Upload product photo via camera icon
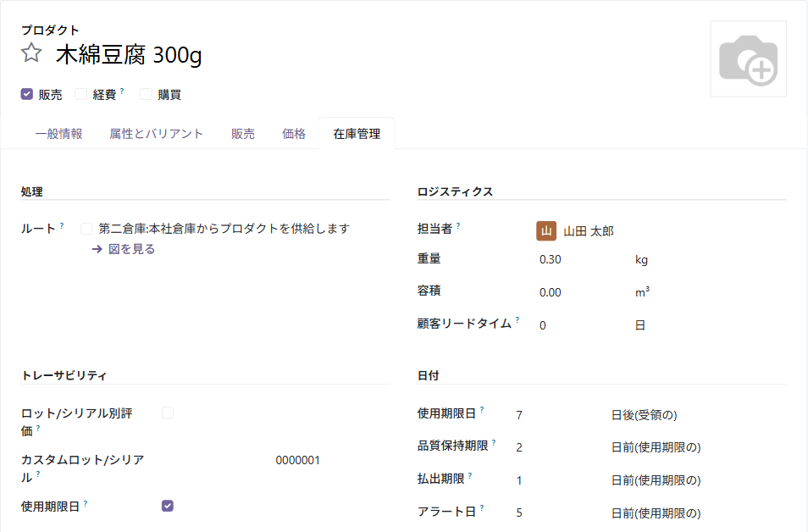The width and height of the screenshot is (808, 532). 748,59
